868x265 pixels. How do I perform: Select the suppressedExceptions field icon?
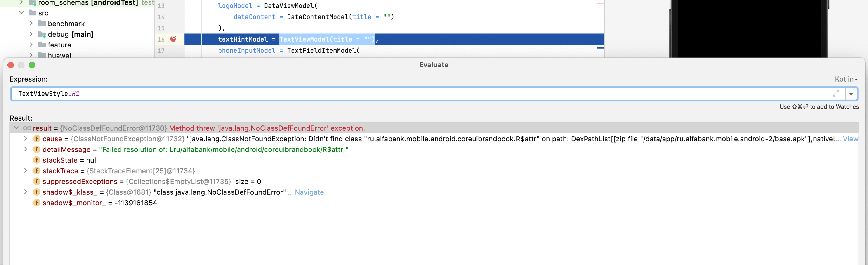coord(37,181)
